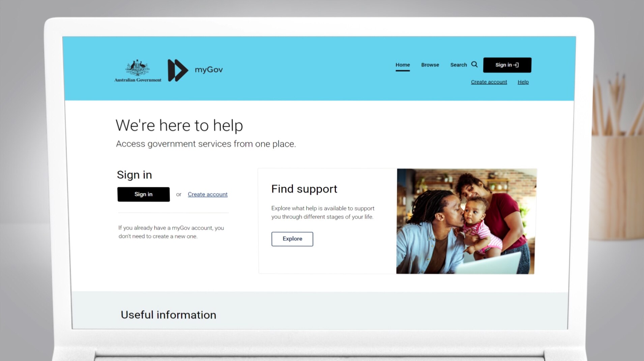Click the Create account link beside the Sign in button
This screenshot has height=361, width=644.
207,194
